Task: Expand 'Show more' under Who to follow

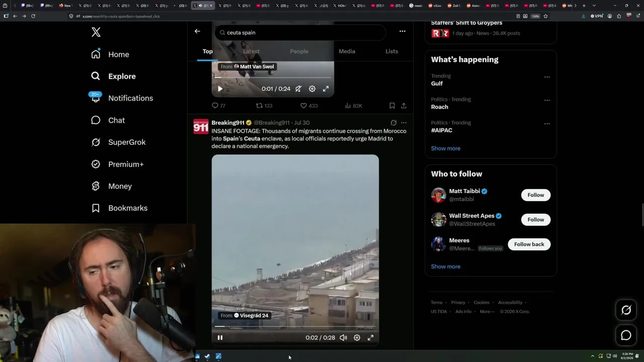Action: coord(446,266)
